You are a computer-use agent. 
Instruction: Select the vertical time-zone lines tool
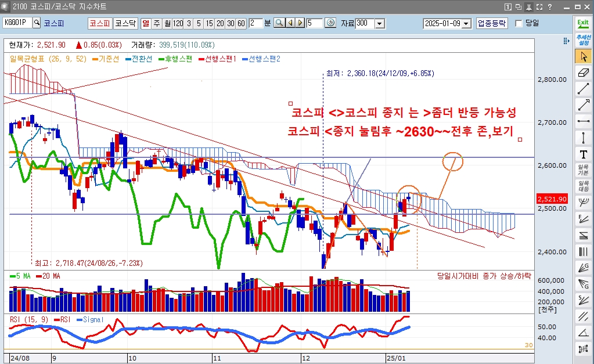click(583, 251)
